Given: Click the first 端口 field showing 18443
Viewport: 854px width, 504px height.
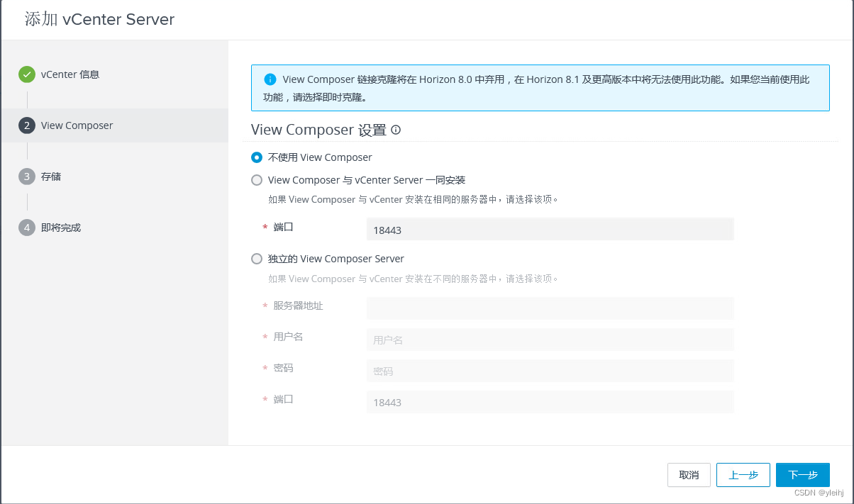Looking at the screenshot, I should (x=550, y=230).
